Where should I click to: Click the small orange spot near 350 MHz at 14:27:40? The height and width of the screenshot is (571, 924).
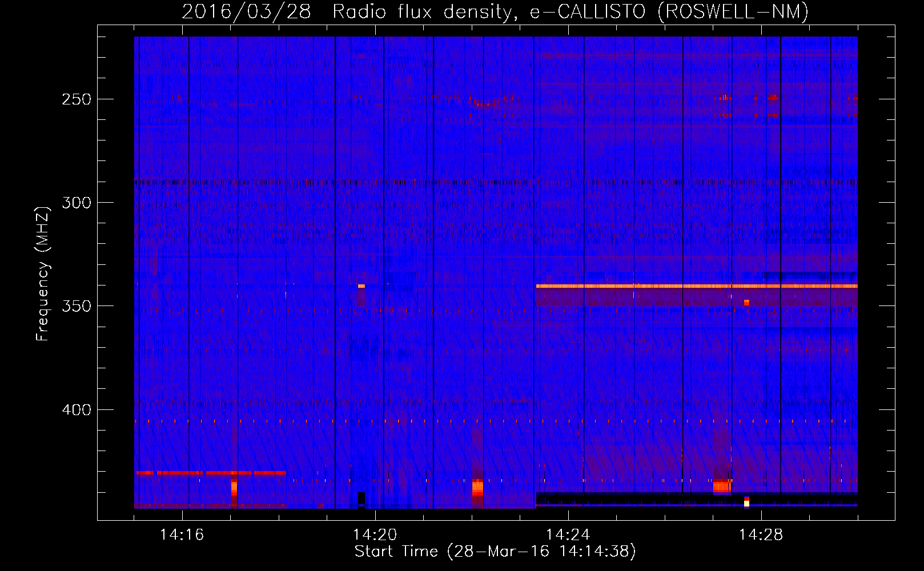tap(746, 303)
